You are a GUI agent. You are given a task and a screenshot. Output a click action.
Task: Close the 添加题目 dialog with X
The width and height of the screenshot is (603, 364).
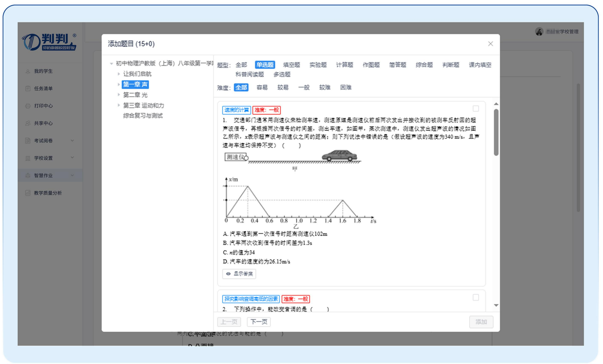click(x=490, y=44)
